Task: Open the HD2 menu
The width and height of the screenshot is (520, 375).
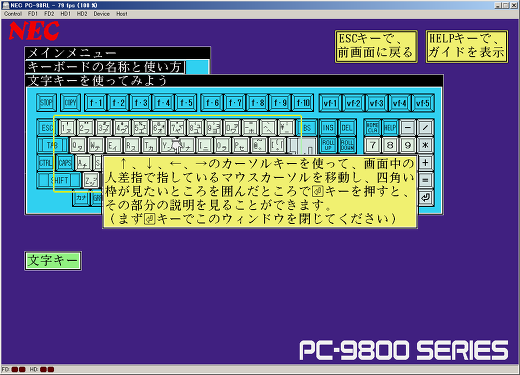Action: click(x=82, y=14)
